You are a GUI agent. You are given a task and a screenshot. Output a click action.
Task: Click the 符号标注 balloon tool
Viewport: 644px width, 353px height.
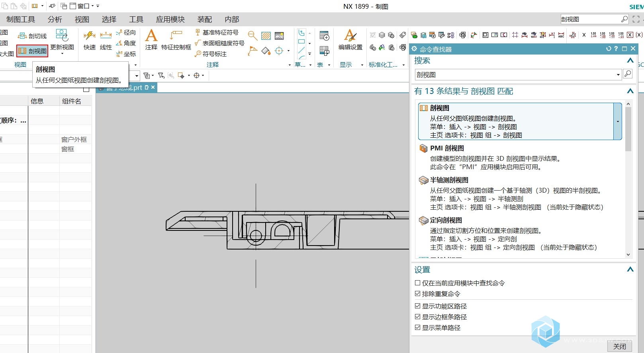[211, 54]
